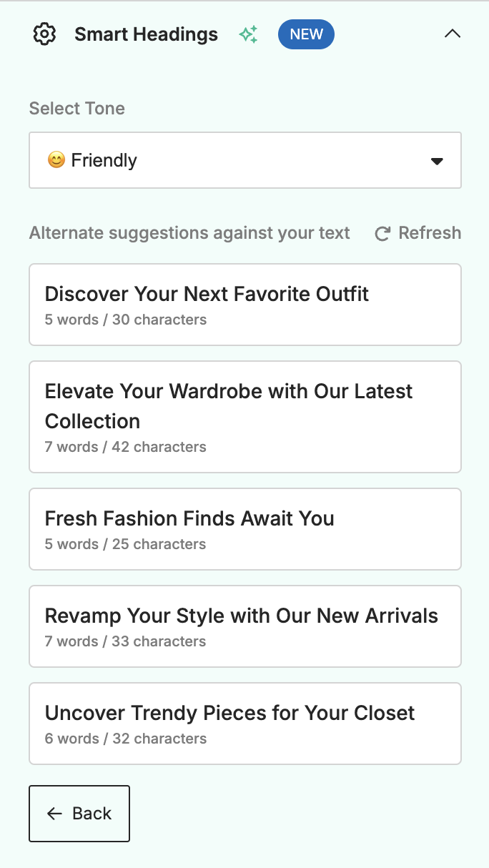Click the Back button
Screen dimensions: 489x868
click(79, 814)
